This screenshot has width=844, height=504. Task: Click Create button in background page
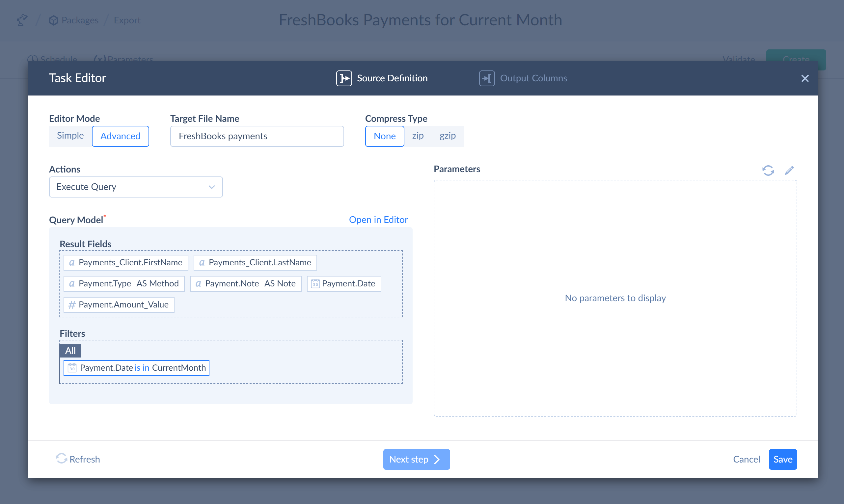point(796,56)
